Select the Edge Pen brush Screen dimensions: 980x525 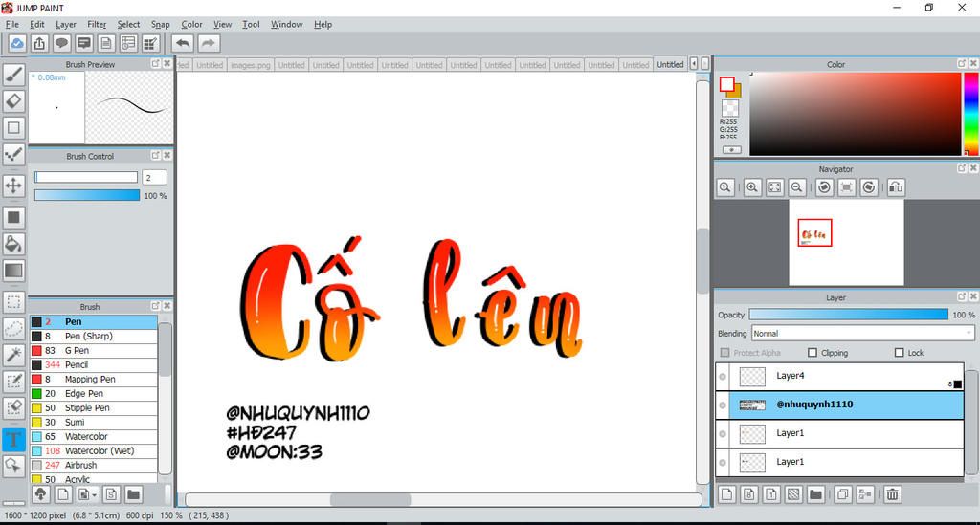(94, 393)
